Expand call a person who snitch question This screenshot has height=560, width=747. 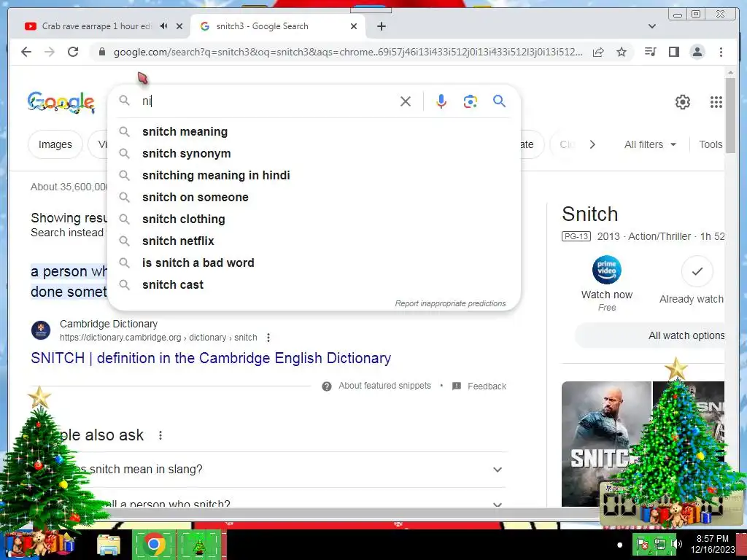coord(268,504)
